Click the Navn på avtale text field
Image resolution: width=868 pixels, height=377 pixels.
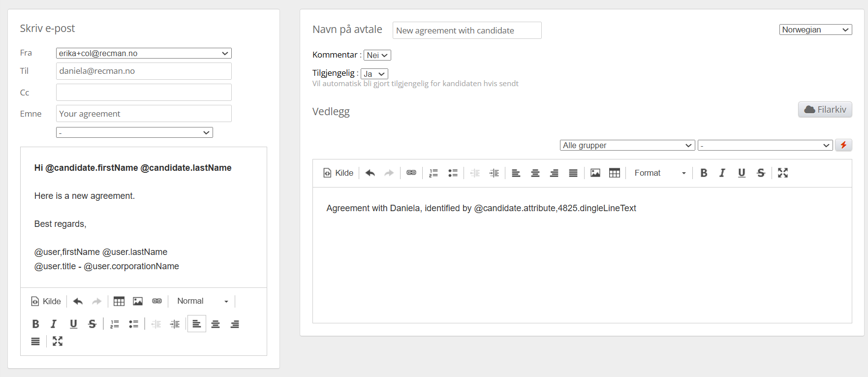click(x=466, y=31)
